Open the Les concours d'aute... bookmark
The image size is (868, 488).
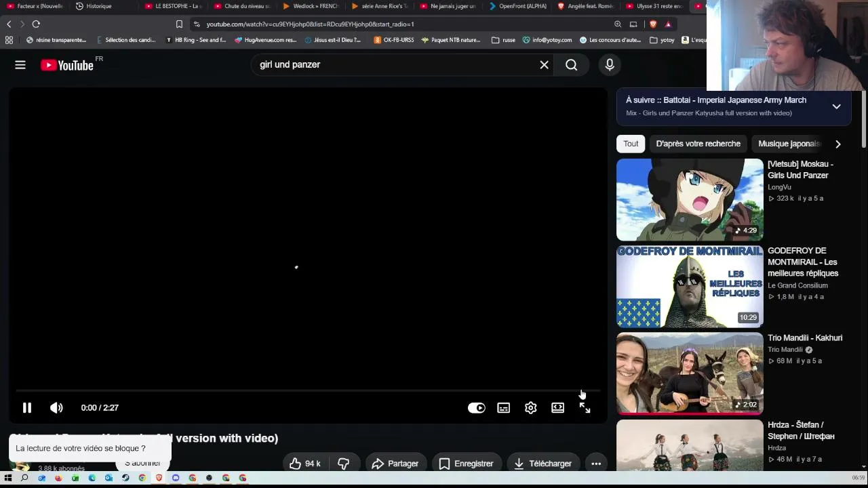click(x=610, y=40)
